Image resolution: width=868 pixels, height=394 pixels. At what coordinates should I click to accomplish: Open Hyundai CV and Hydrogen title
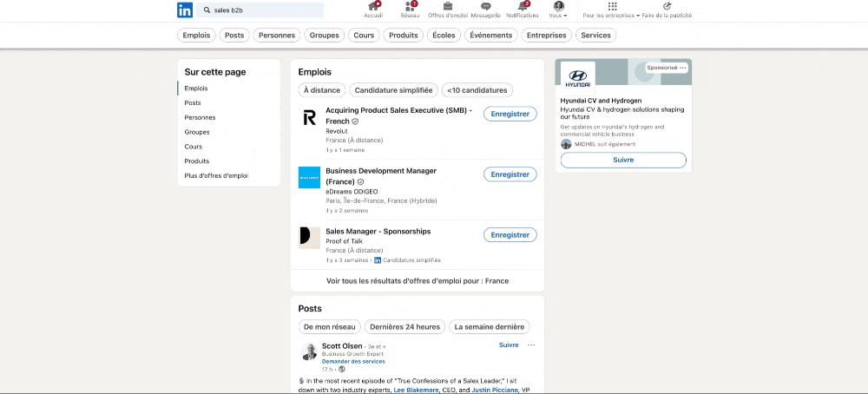pos(602,101)
